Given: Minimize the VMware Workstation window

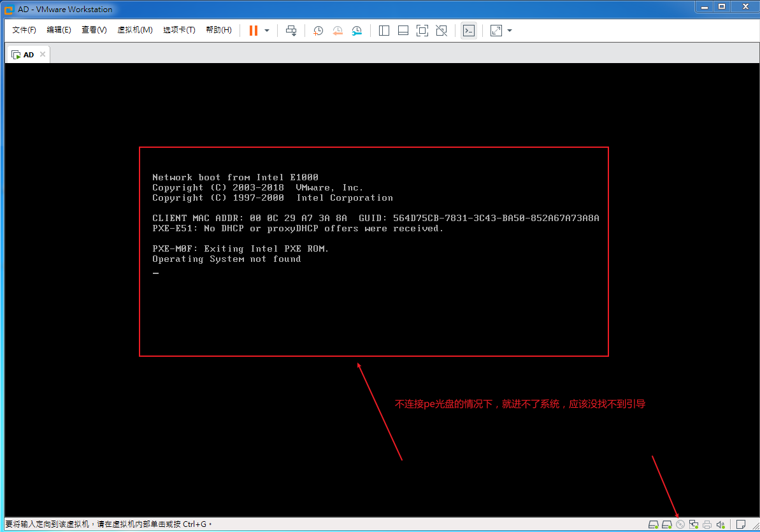Looking at the screenshot, I should click(705, 7).
